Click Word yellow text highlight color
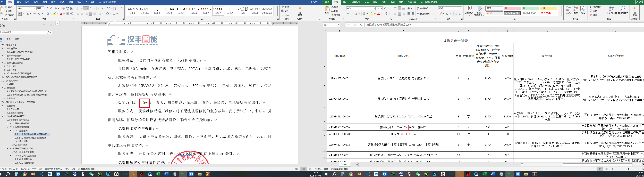Image resolution: width=644 pixels, height=177 pixels. [54, 14]
